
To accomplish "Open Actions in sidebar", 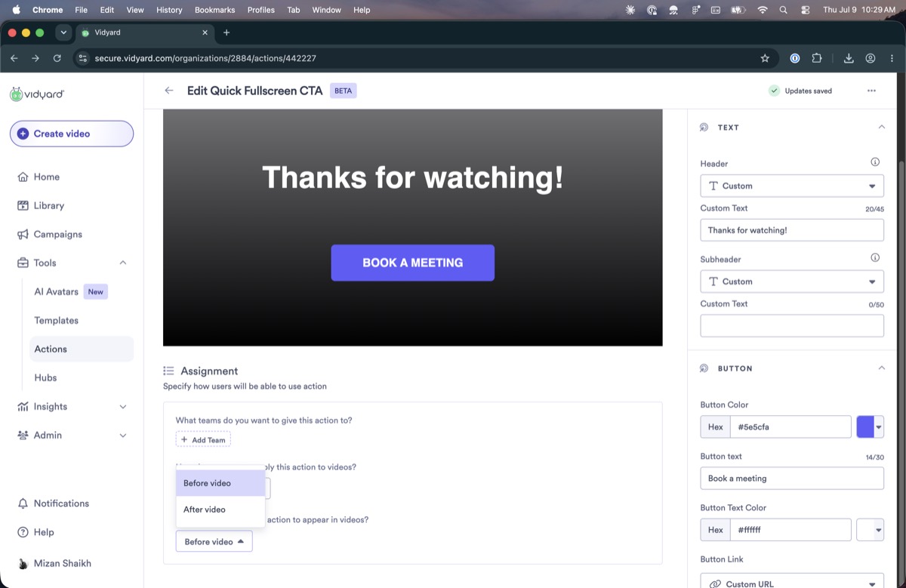I will point(82,349).
